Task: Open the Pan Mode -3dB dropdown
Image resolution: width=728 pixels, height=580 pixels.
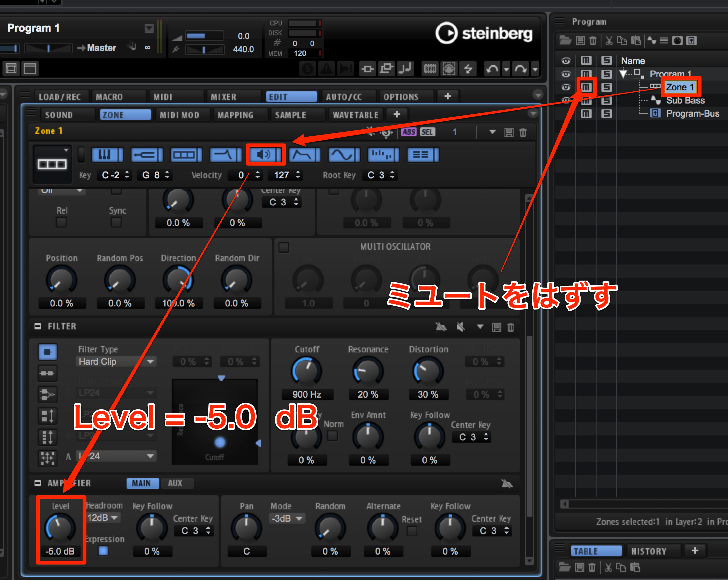Action: coord(287,518)
